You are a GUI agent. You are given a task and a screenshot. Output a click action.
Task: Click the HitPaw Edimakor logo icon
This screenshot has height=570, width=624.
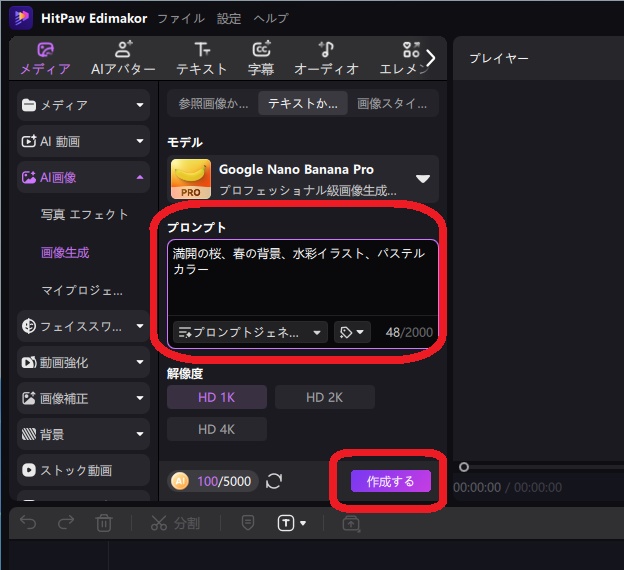[21, 18]
